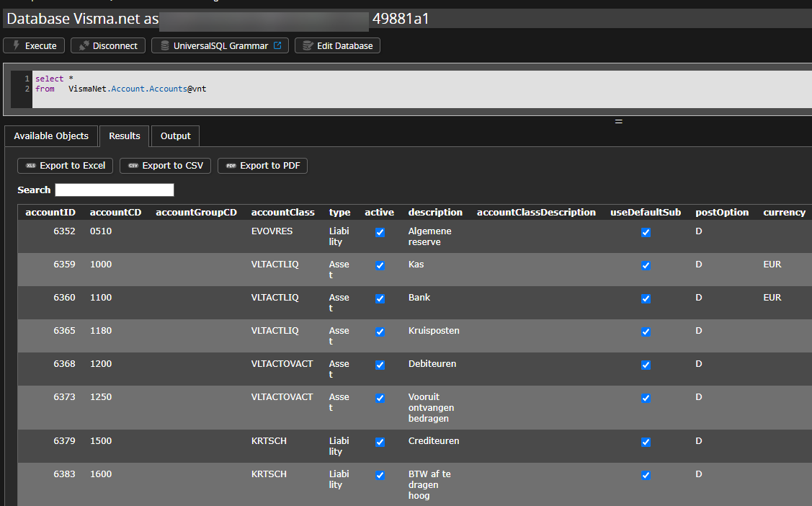Click the accountGroupCD column header
Screen dimensions: 812x506
(x=196, y=213)
